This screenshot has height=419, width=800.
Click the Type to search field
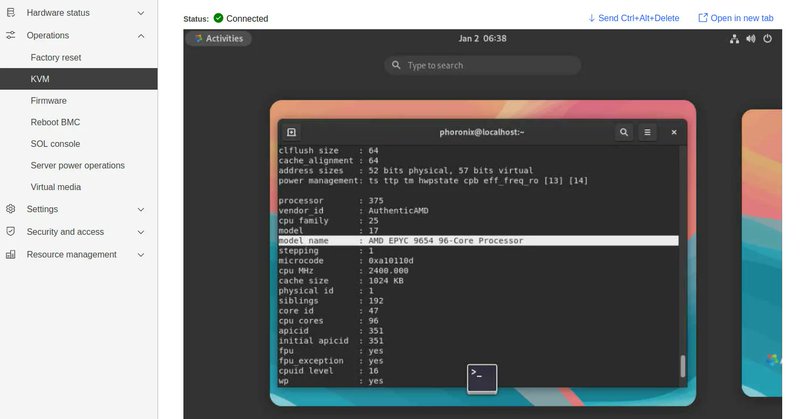(482, 65)
